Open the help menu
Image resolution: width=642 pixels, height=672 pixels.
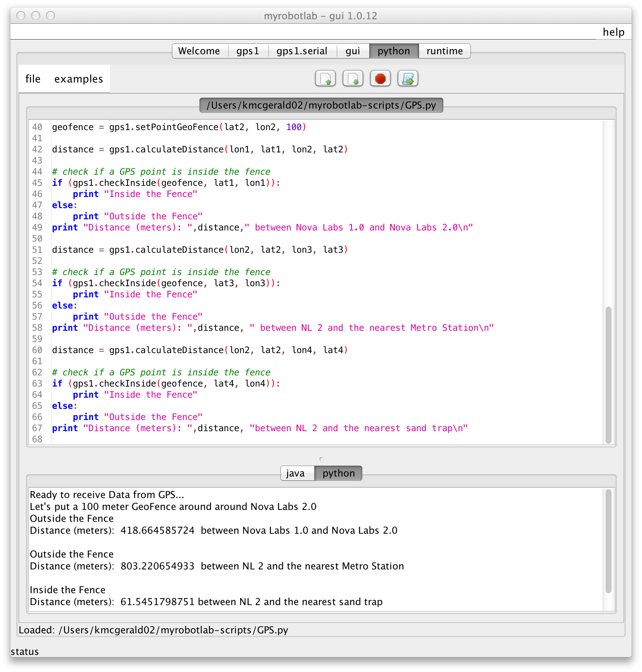613,32
